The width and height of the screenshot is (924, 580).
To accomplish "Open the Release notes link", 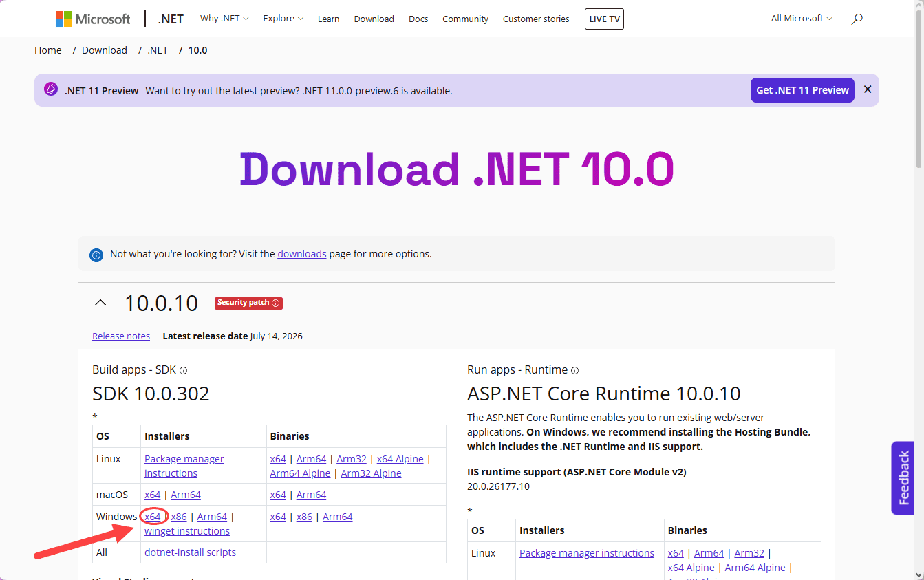I will 121,336.
